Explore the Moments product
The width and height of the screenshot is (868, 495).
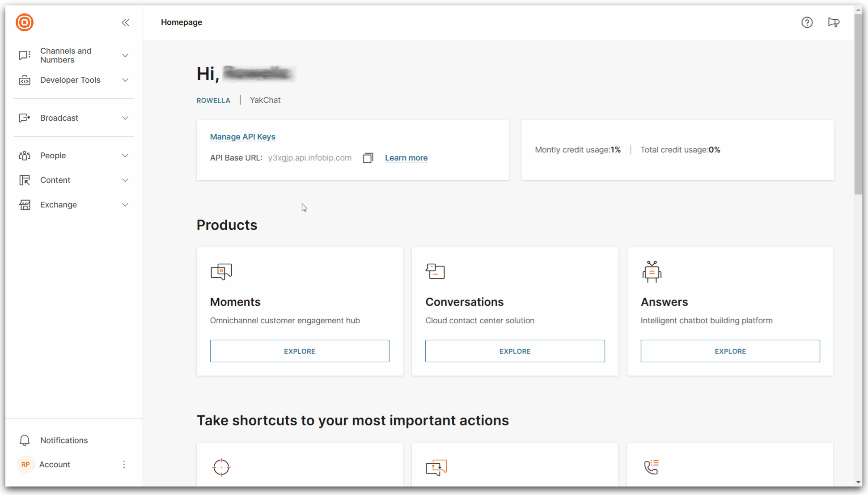300,351
